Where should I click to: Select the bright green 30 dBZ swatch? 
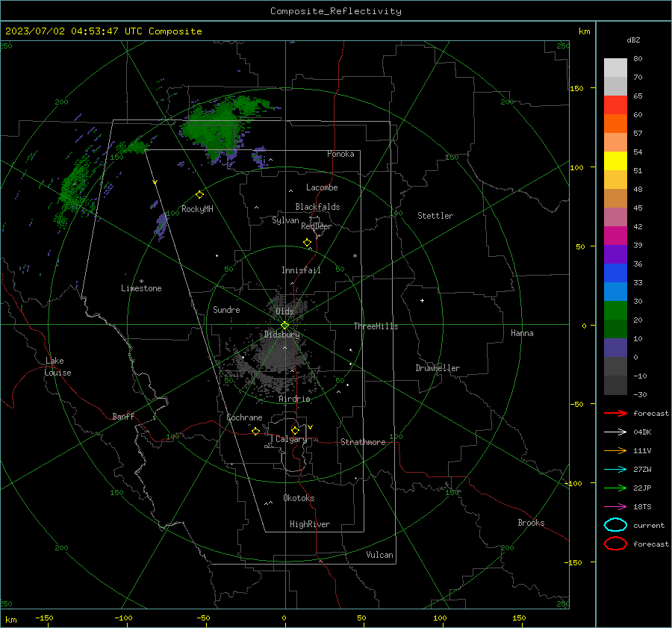[615, 311]
